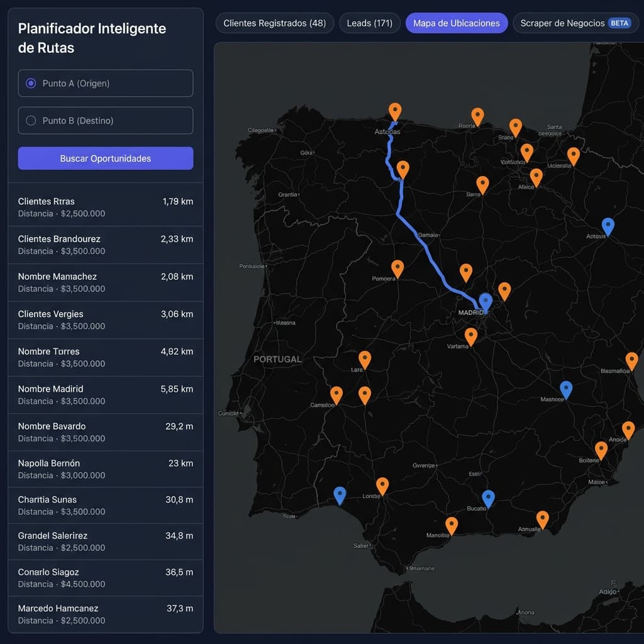Open the Charitia Sunas entry

[106, 505]
